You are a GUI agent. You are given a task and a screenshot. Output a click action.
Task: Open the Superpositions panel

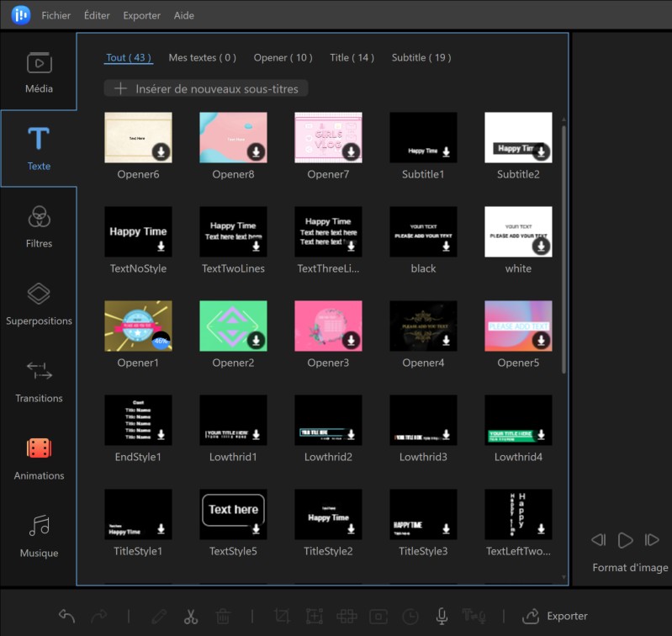click(x=39, y=304)
